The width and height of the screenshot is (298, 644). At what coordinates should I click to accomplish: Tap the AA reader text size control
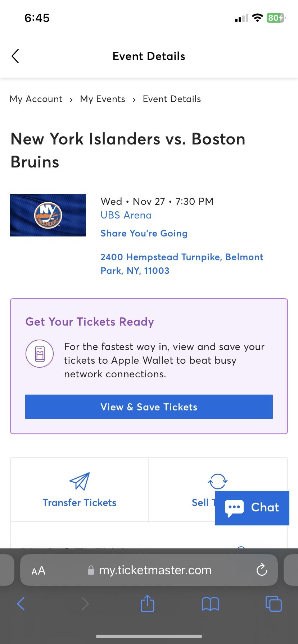(x=39, y=570)
